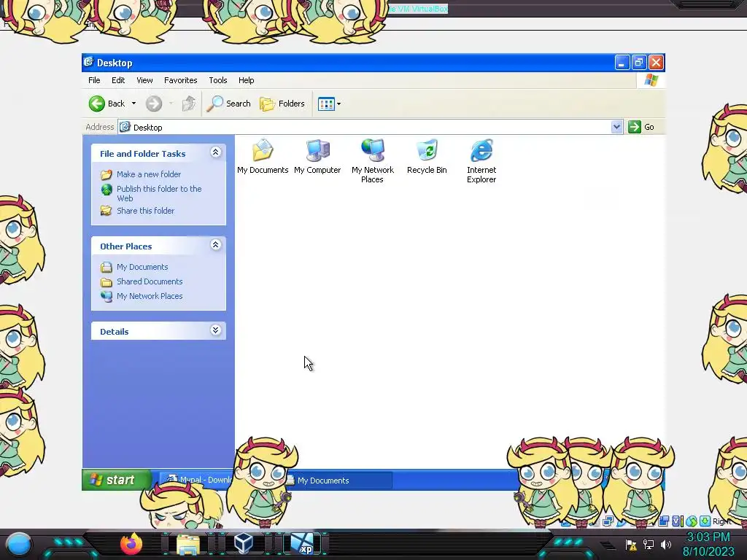Click the 3:03 PM clock
Viewport: 747px width, 560px height.
[x=708, y=537]
